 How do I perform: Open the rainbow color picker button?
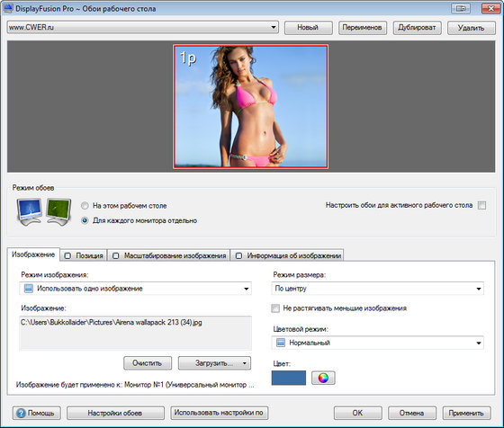[x=323, y=378]
